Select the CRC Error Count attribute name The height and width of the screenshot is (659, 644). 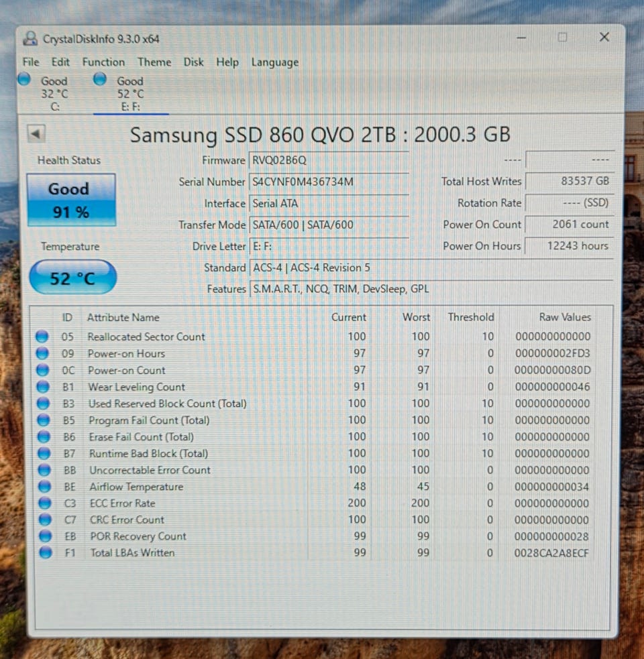pyautogui.click(x=127, y=520)
